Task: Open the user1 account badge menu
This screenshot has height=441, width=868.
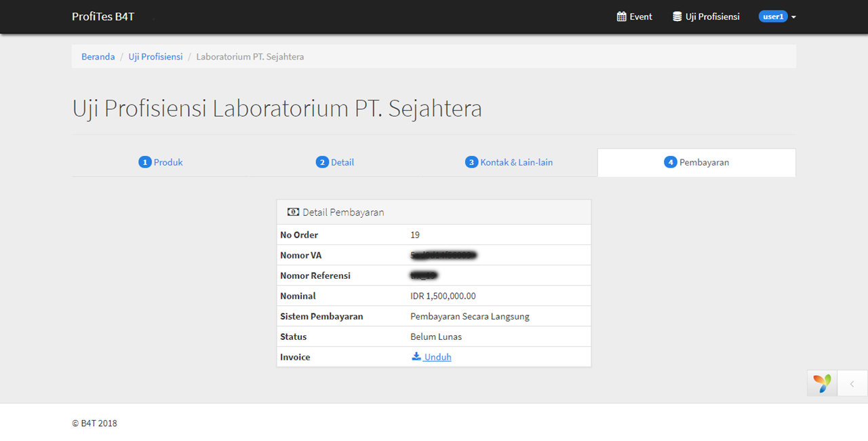Action: 773,17
